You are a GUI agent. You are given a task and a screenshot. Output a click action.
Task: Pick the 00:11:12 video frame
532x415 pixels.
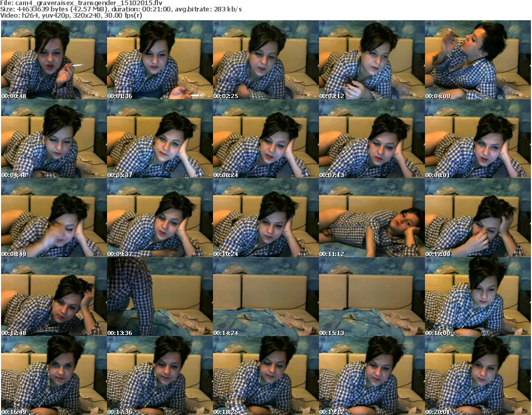click(x=371, y=218)
